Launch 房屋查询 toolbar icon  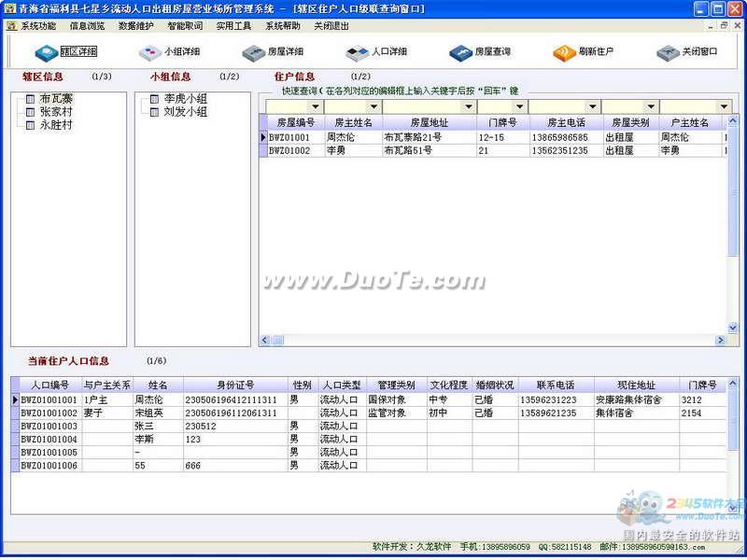coord(461,52)
